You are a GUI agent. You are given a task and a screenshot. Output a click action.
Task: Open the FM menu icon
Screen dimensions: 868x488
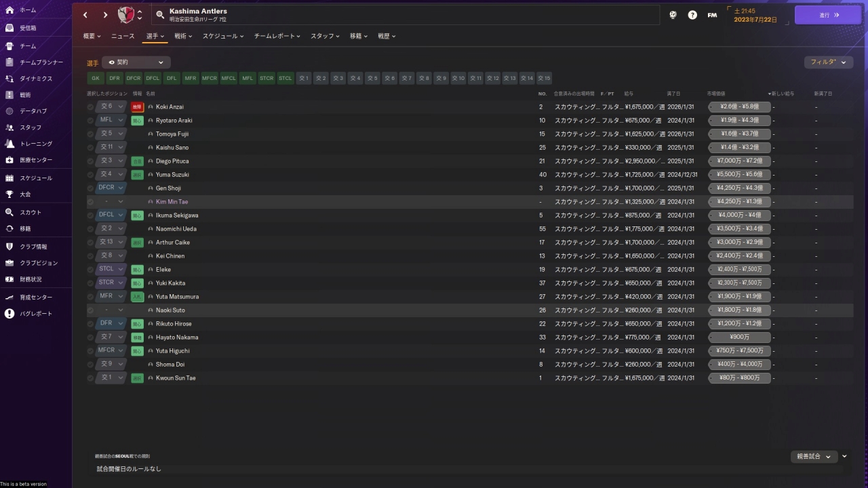pyautogui.click(x=712, y=14)
